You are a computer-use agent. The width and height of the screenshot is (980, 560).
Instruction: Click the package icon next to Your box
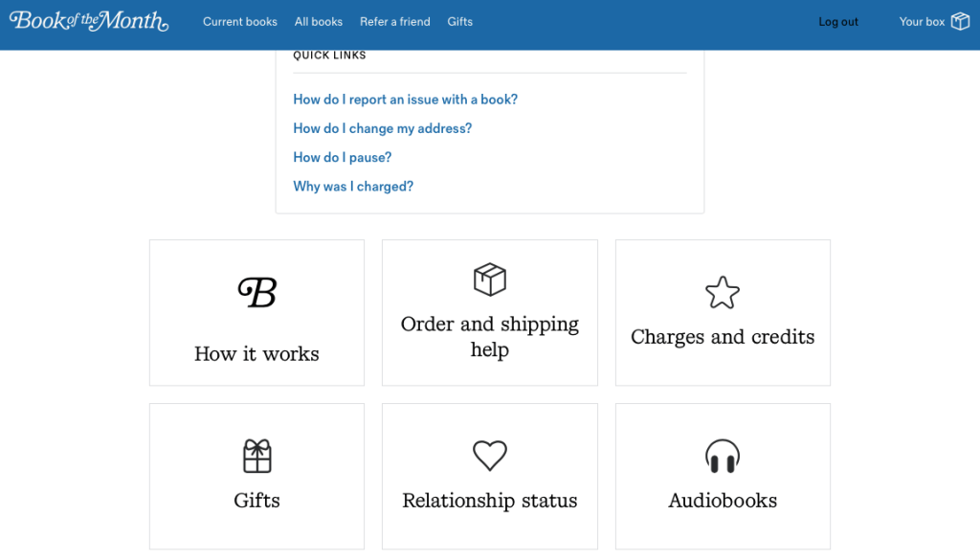[960, 20]
